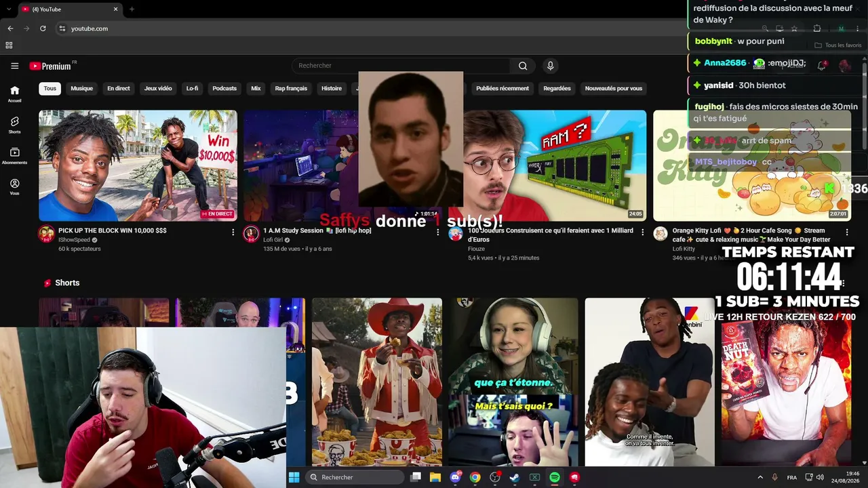Screen dimensions: 868x488
Task: Open Abonnements in the sidebar
Action: click(x=14, y=156)
